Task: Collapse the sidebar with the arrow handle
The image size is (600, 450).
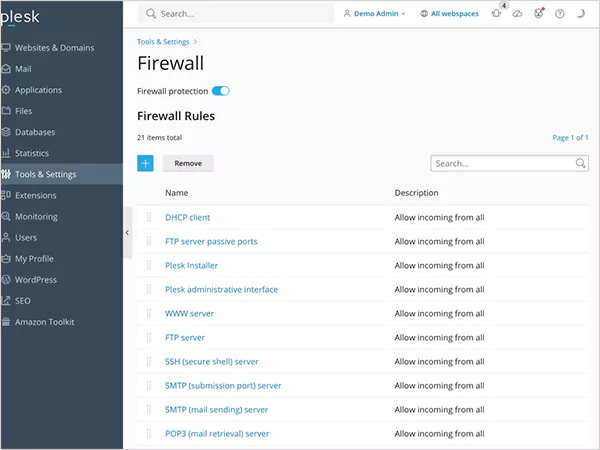Action: click(x=127, y=232)
